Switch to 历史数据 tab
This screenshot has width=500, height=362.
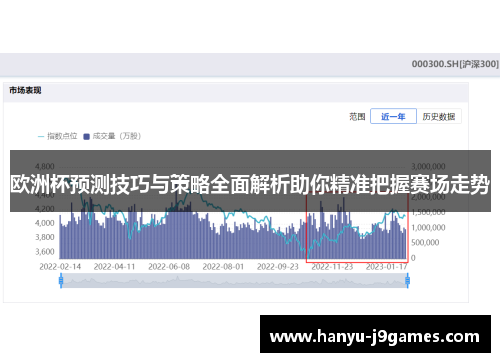coord(439,116)
